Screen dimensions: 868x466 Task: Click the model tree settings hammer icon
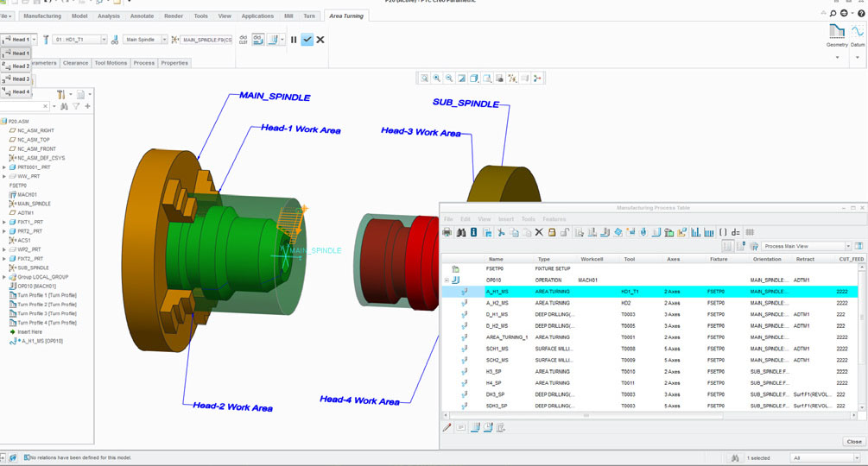click(x=61, y=95)
